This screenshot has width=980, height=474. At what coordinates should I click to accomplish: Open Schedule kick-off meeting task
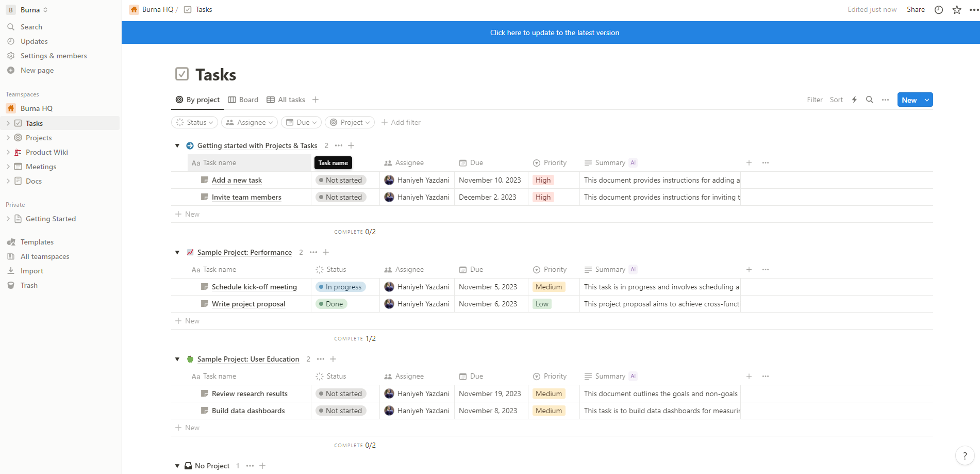[254, 287]
